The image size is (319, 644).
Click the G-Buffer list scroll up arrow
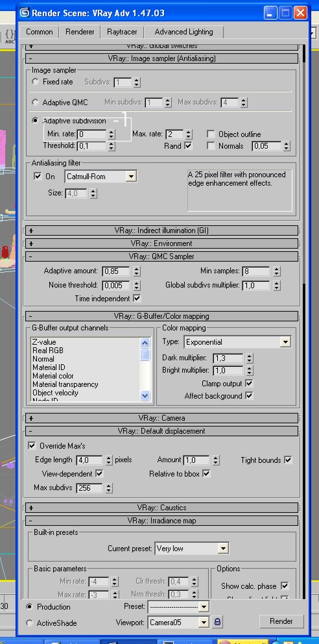[x=145, y=343]
